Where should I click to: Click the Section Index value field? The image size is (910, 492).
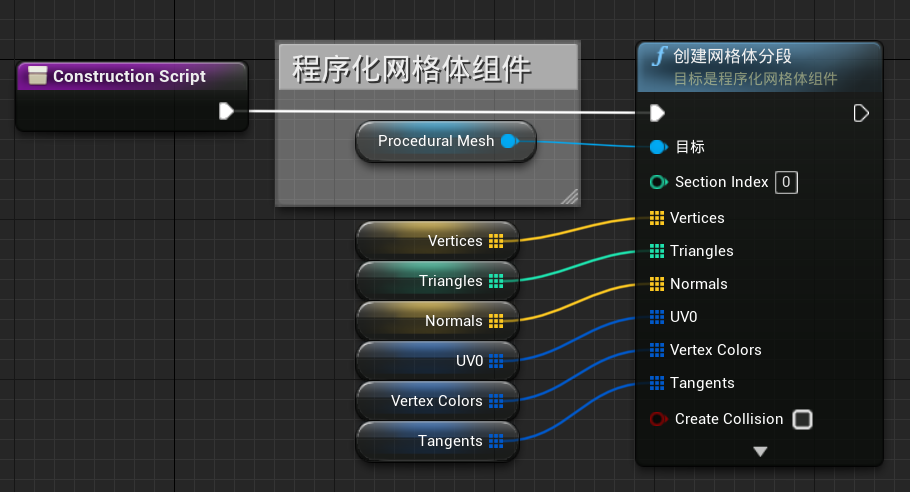tap(786, 182)
